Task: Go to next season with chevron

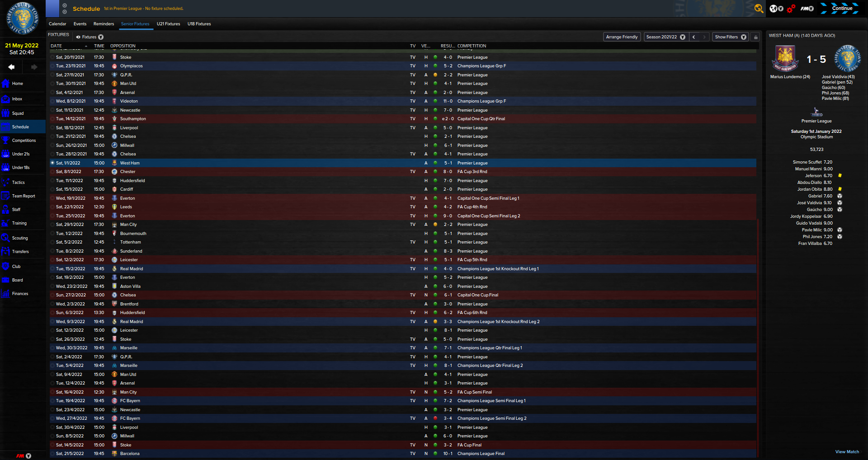Action: click(x=704, y=37)
